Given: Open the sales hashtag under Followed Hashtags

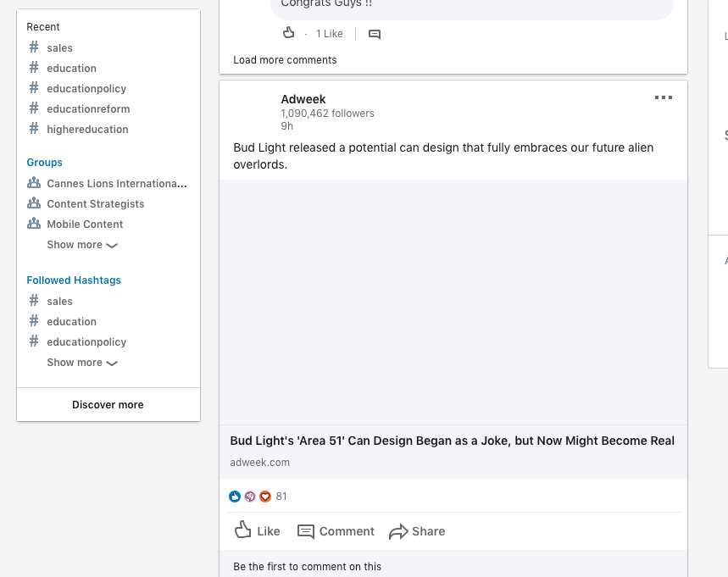Looking at the screenshot, I should coord(59,302).
